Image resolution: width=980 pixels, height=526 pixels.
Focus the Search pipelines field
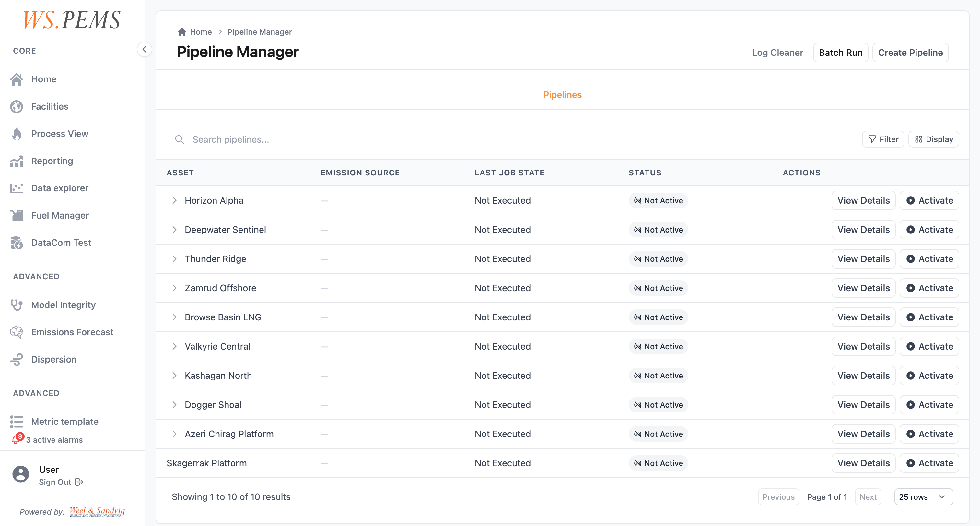pyautogui.click(x=510, y=140)
